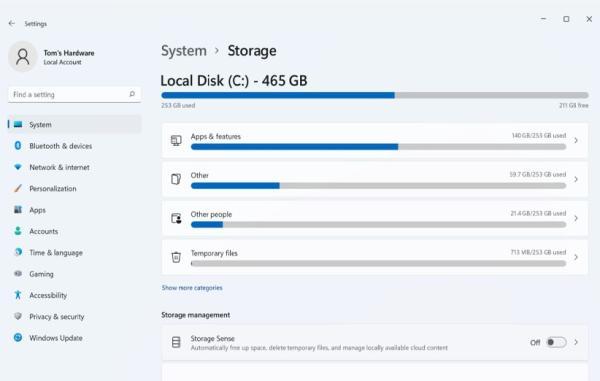Click the Gaming controller icon
This screenshot has width=600, height=381.
(x=18, y=274)
